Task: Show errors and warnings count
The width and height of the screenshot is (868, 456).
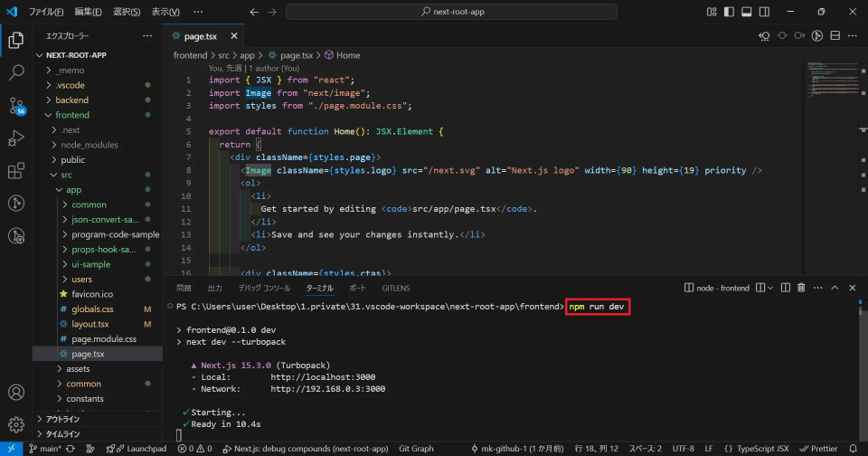Action: (x=195, y=449)
